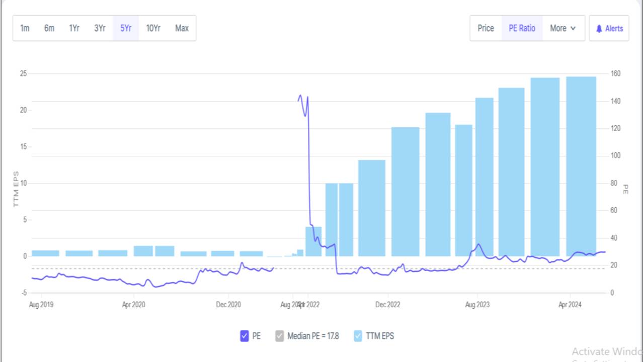Screen dimensions: 644x362
Task: Click the Aug 2023 x-axis label
Action: pos(477,305)
